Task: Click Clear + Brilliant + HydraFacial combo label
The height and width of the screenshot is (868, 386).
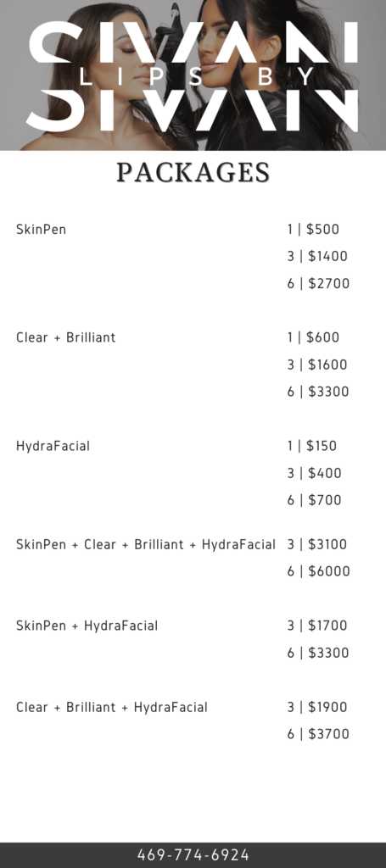Action: click(x=112, y=707)
